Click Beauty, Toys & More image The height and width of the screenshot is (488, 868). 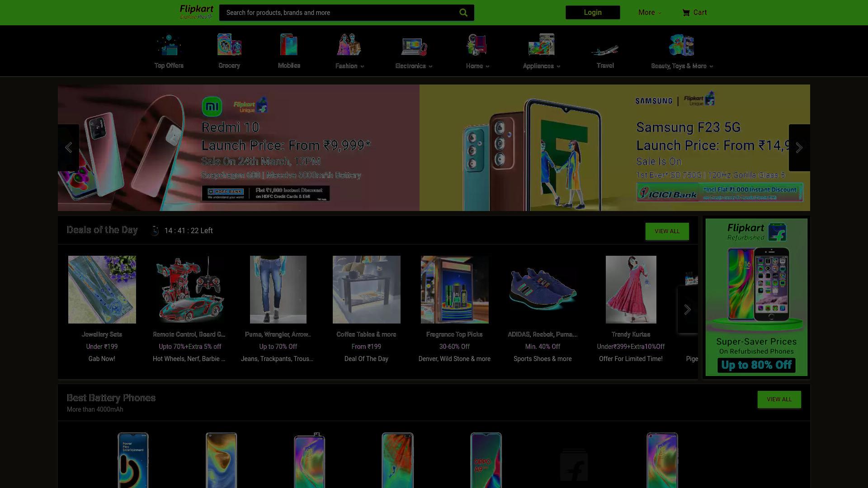[682, 45]
